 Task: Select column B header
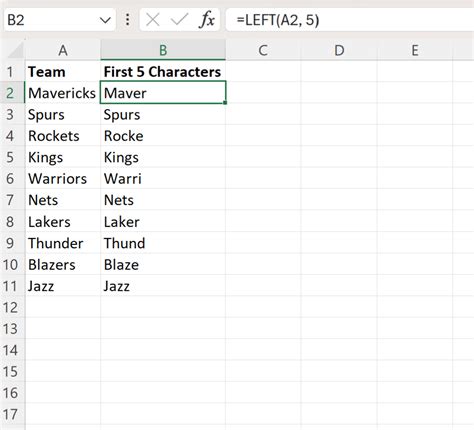coord(163,50)
